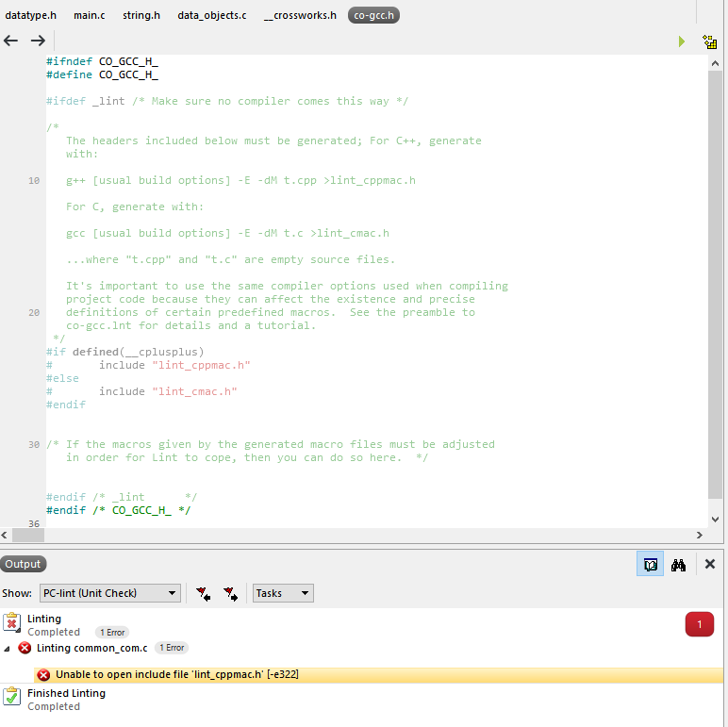Image resolution: width=728 pixels, height=727 pixels.
Task: Click the "lint_cmac.h" include string
Action: (194, 392)
